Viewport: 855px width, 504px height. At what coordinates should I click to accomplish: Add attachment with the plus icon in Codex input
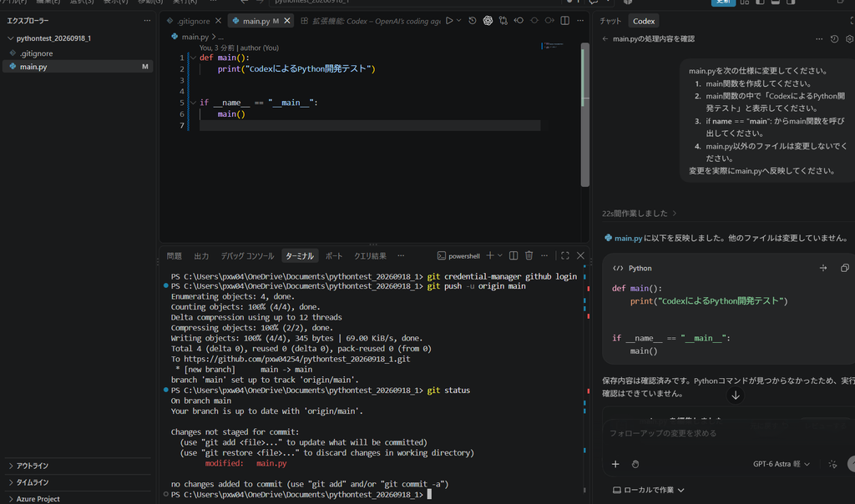615,464
